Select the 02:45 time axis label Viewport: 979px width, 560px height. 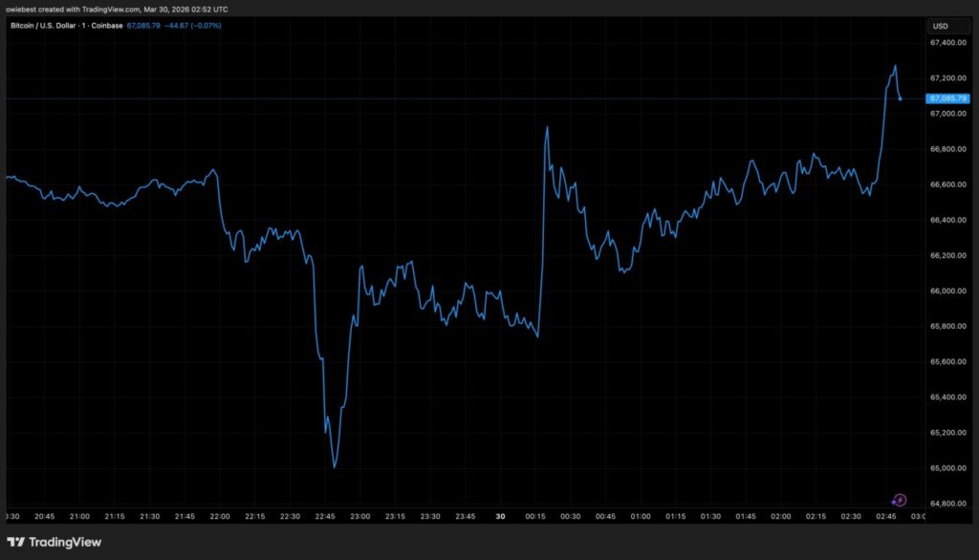pos(887,516)
